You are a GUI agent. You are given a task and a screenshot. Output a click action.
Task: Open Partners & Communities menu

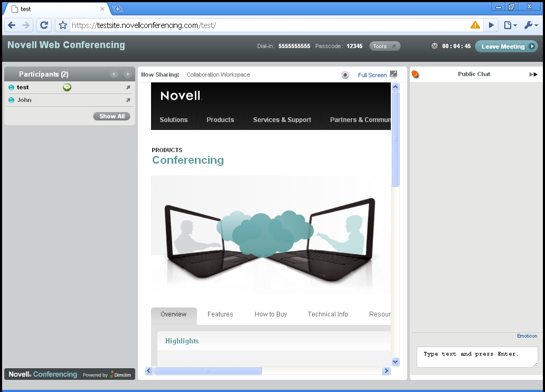(360, 119)
